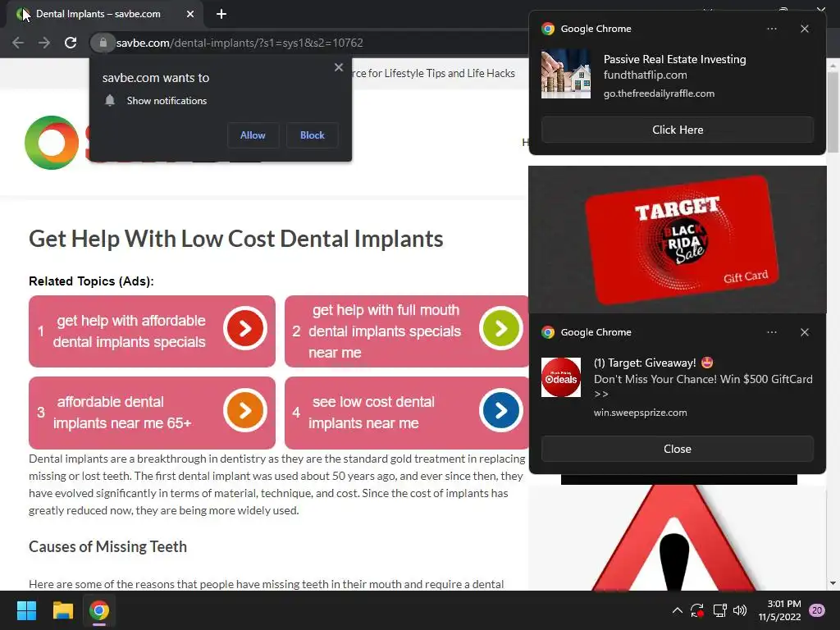Open options for real estate notification
The height and width of the screenshot is (630, 840).
(x=772, y=29)
